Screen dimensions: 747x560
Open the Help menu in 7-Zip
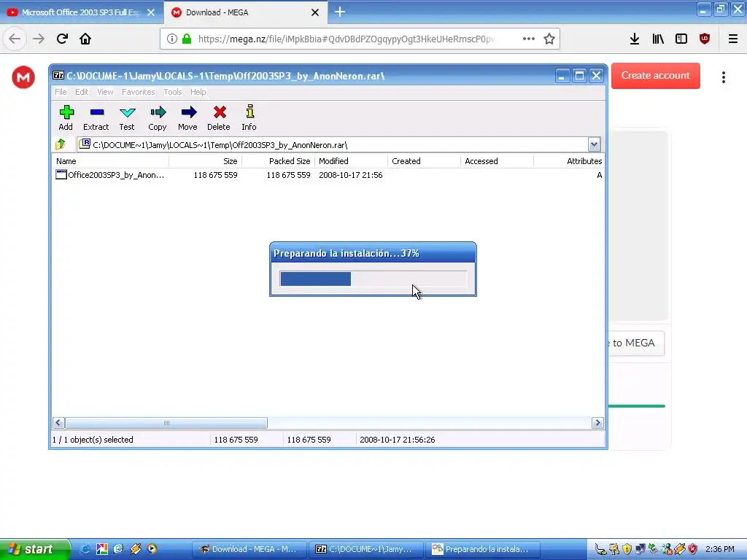[x=198, y=92]
